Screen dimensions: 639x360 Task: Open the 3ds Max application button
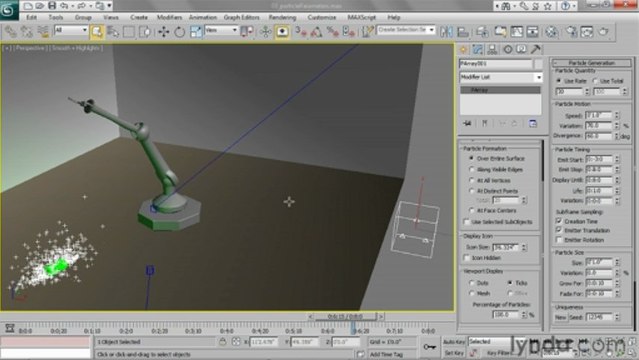point(8,10)
